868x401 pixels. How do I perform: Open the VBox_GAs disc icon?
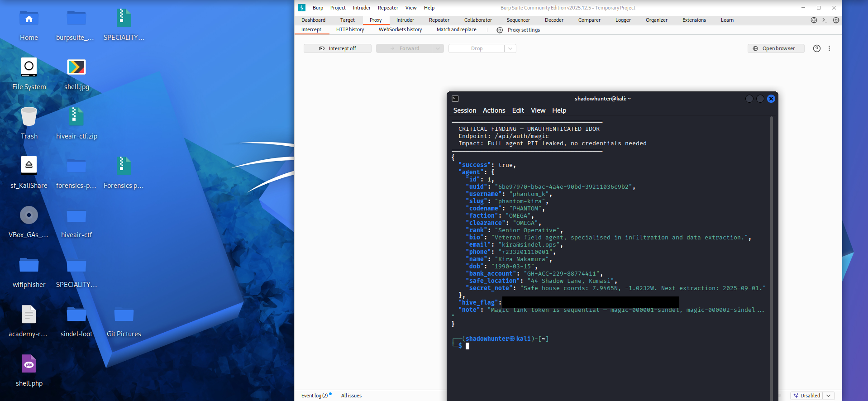[x=29, y=215]
